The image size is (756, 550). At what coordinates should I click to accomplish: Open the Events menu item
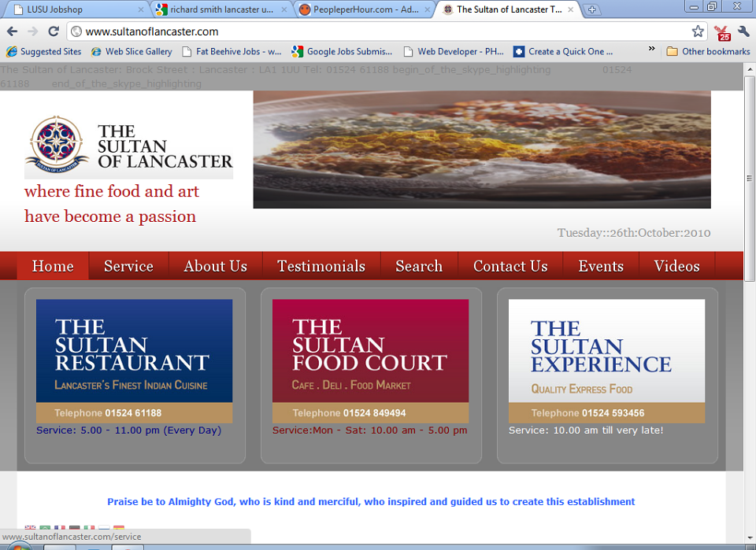tap(601, 266)
